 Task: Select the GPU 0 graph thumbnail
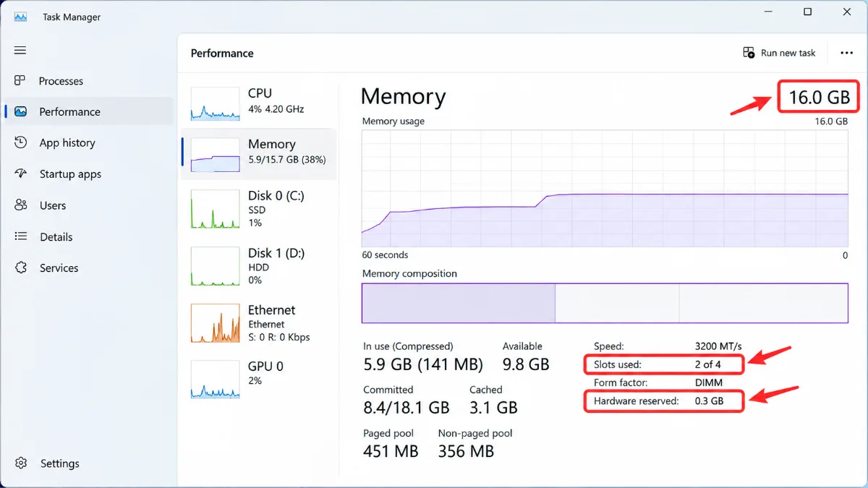pyautogui.click(x=215, y=380)
